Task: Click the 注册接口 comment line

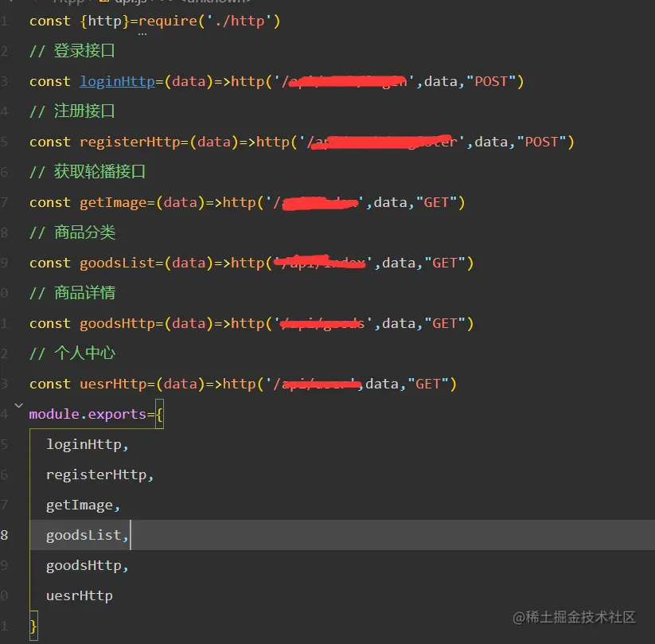Action: (72, 111)
